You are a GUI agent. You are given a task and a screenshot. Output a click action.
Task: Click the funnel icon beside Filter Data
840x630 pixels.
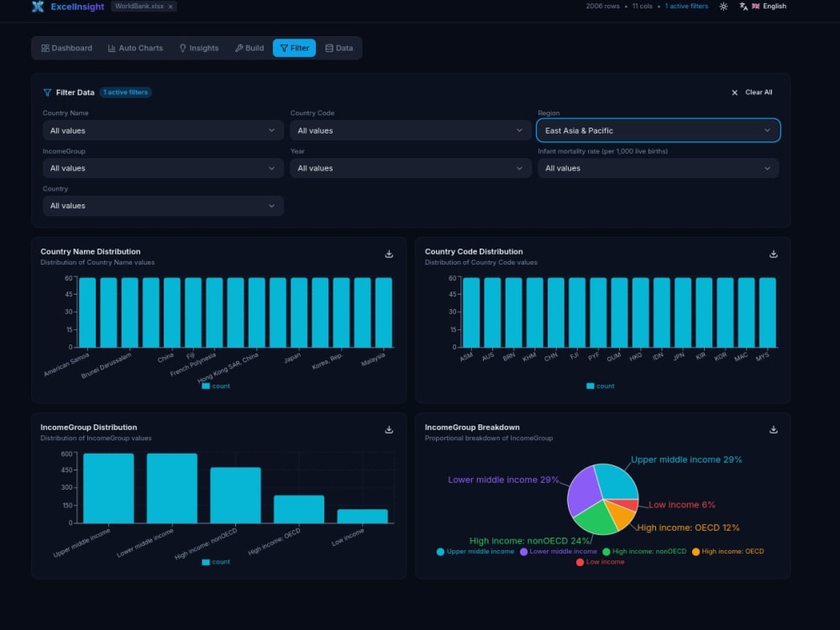47,92
